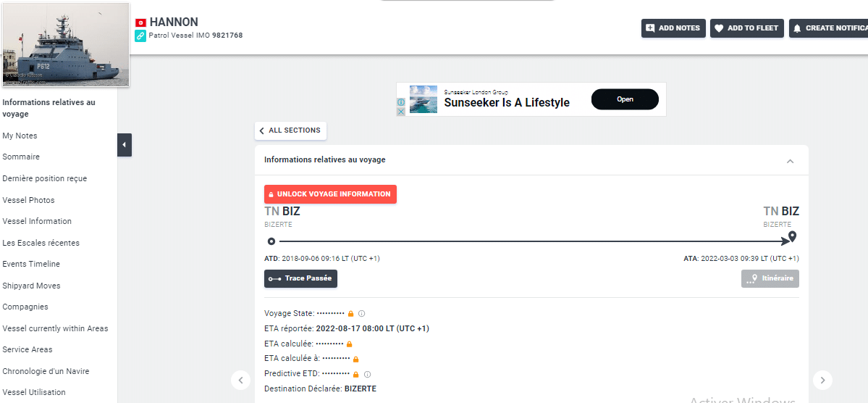868x403 pixels.
Task: Go to next section with right arrow
Action: tap(822, 380)
